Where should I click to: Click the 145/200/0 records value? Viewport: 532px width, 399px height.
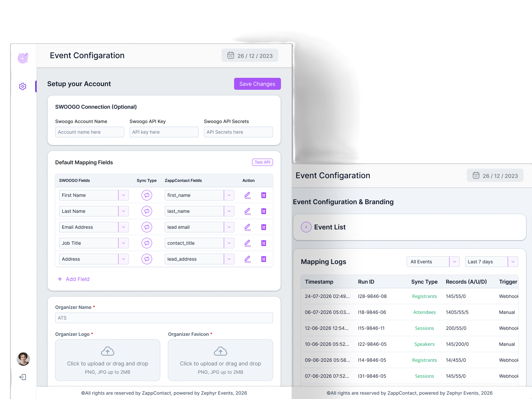click(457, 344)
